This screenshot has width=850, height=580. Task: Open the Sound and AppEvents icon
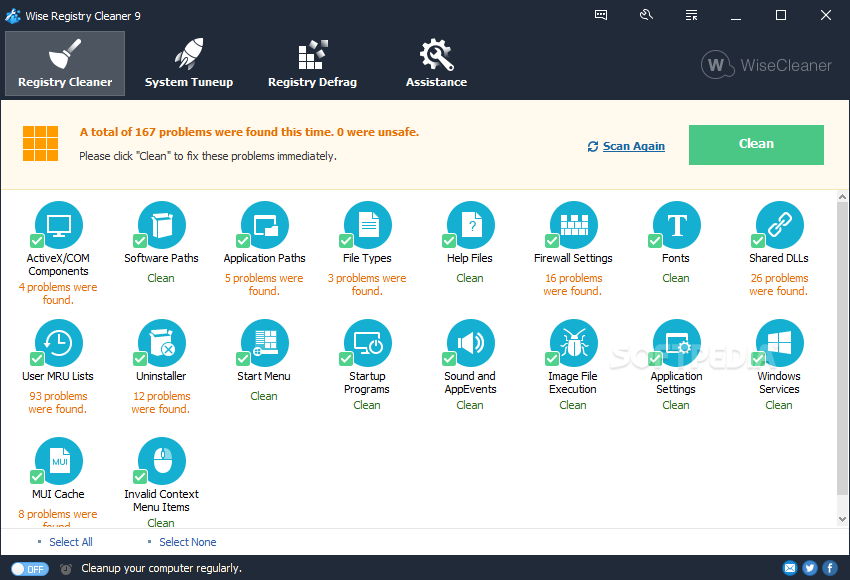[471, 343]
